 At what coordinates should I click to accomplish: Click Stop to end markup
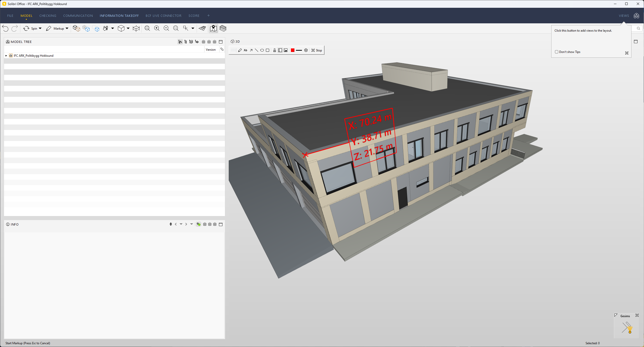pyautogui.click(x=317, y=50)
